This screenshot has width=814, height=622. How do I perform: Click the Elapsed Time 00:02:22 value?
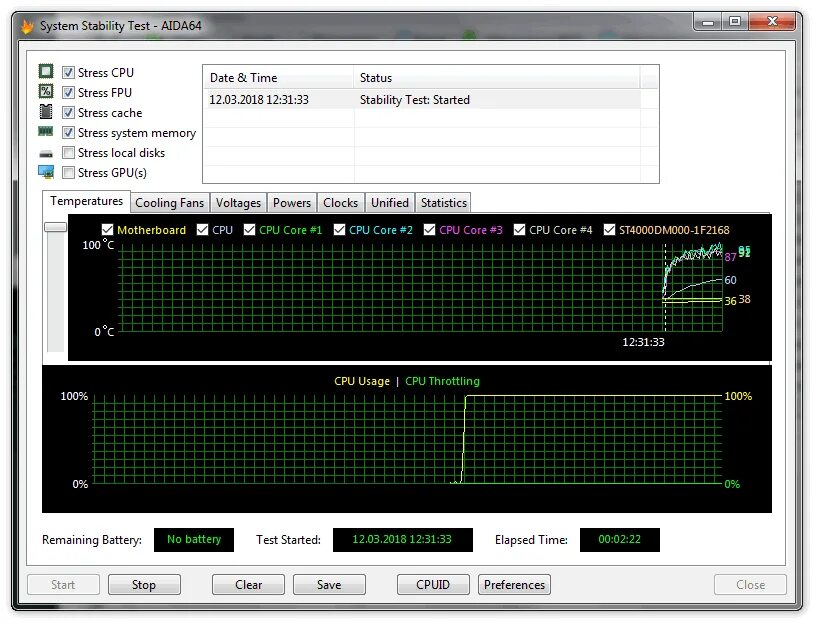[619, 539]
